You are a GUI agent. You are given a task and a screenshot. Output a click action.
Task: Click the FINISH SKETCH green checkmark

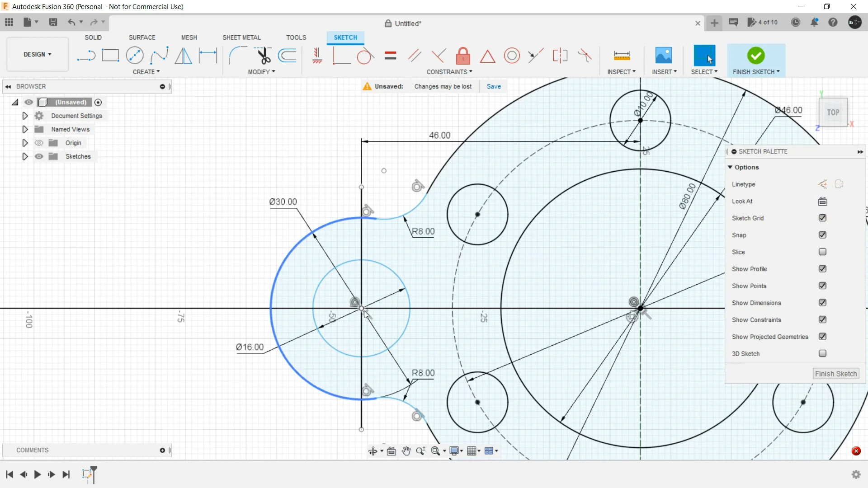point(756,56)
